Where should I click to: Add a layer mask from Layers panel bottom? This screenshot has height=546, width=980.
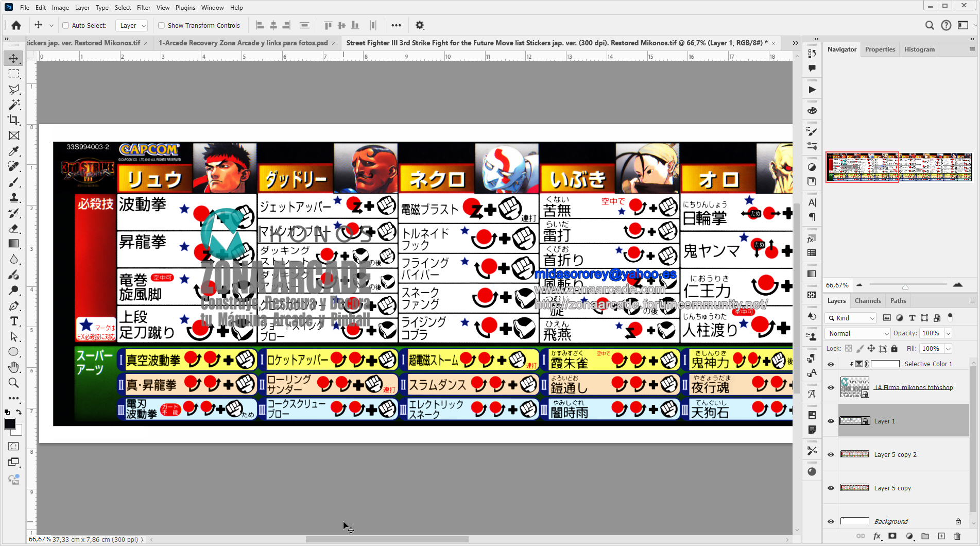coord(892,536)
